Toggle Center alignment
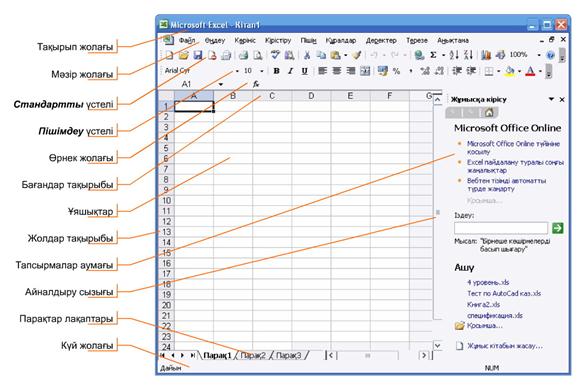 (x=337, y=71)
